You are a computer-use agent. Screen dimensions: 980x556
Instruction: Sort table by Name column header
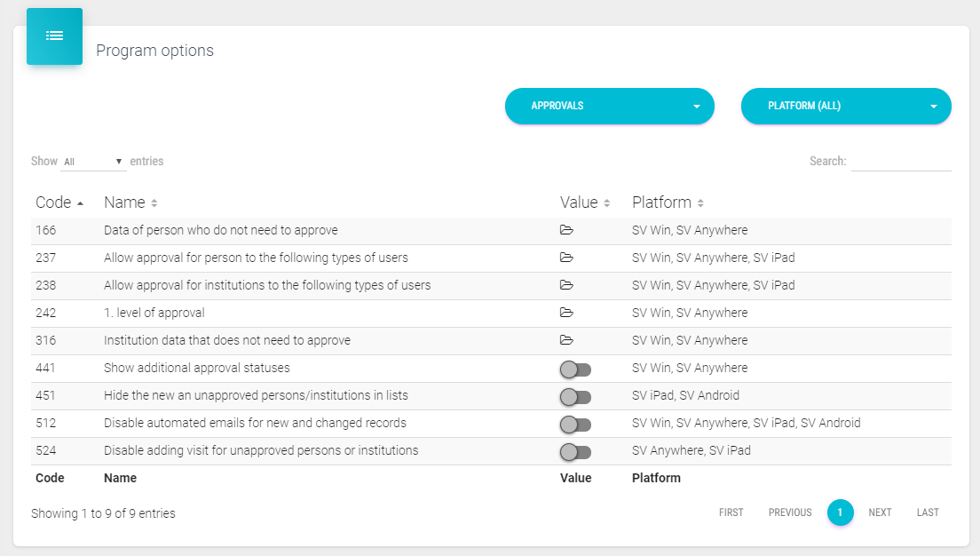click(x=130, y=203)
